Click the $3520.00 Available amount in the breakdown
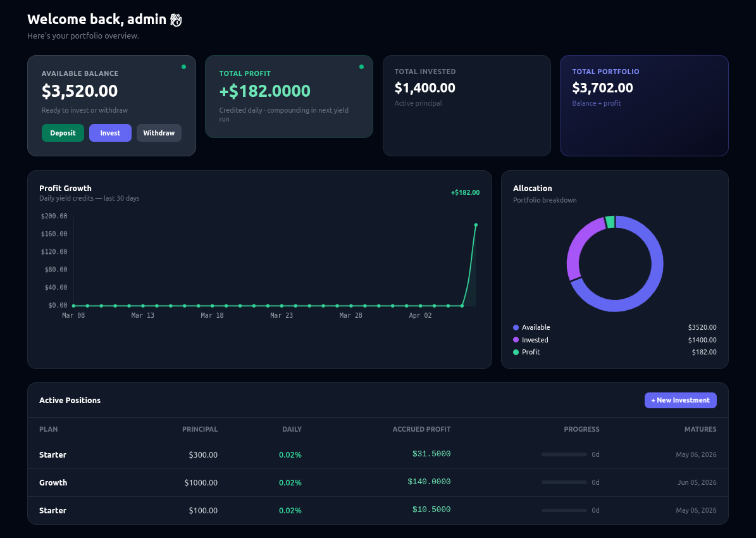Image resolution: width=756 pixels, height=538 pixels. tap(702, 327)
